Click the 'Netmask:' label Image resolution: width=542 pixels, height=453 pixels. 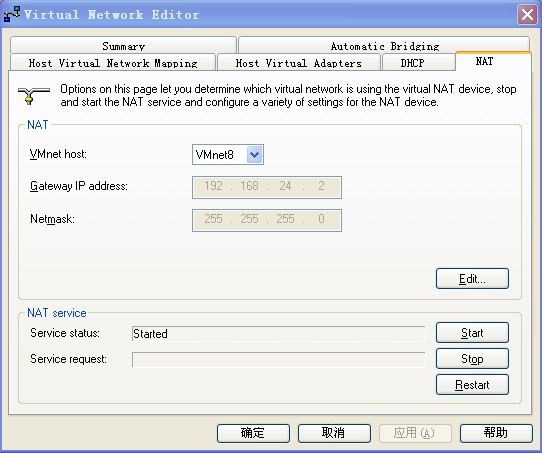click(x=52, y=219)
